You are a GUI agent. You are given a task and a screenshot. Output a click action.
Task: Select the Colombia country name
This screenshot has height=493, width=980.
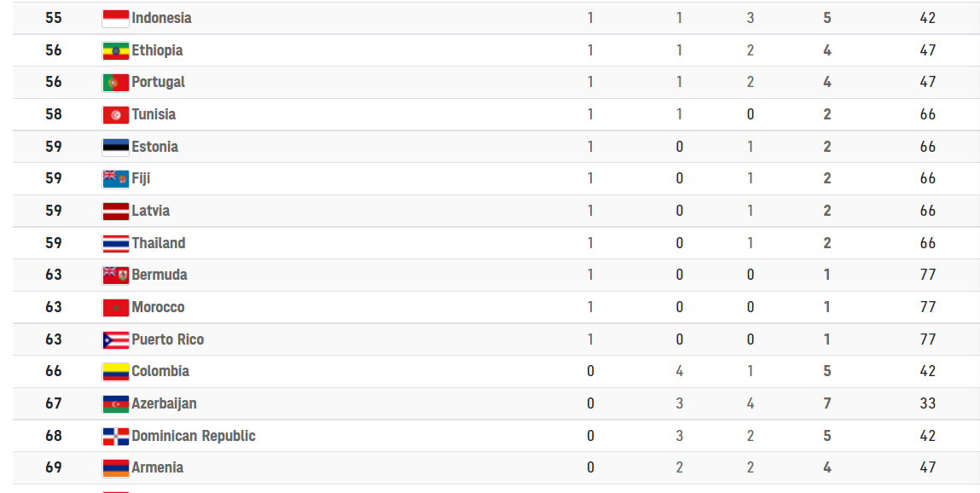tap(160, 371)
